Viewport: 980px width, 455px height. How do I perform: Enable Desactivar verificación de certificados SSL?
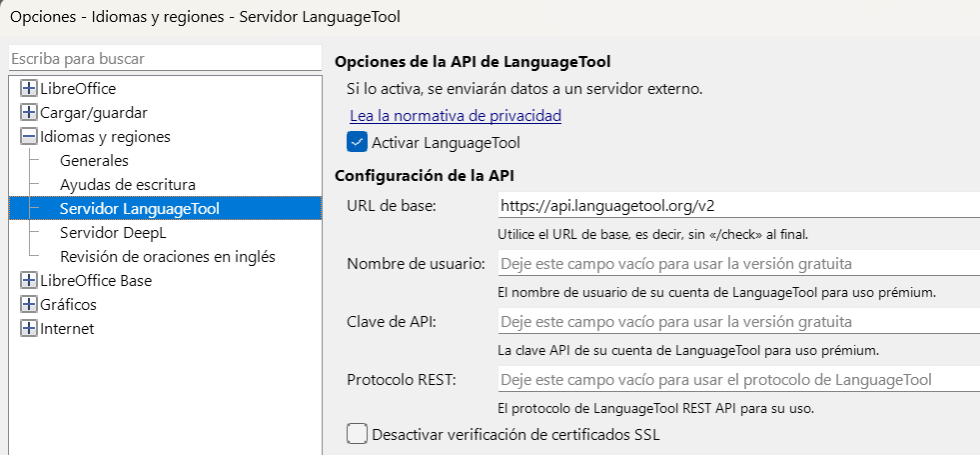[357, 434]
